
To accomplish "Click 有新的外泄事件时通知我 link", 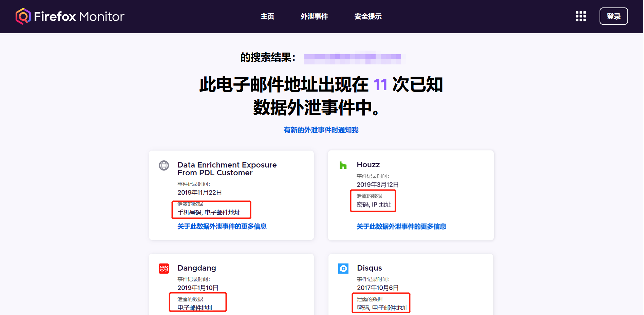I will 321,130.
